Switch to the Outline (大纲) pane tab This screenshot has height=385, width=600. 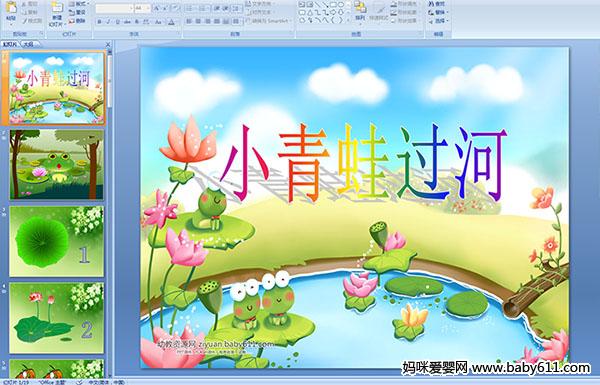click(x=28, y=44)
